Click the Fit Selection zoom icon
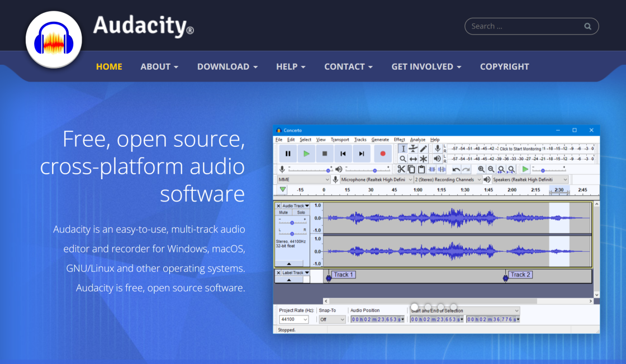626x364 pixels. 501,169
